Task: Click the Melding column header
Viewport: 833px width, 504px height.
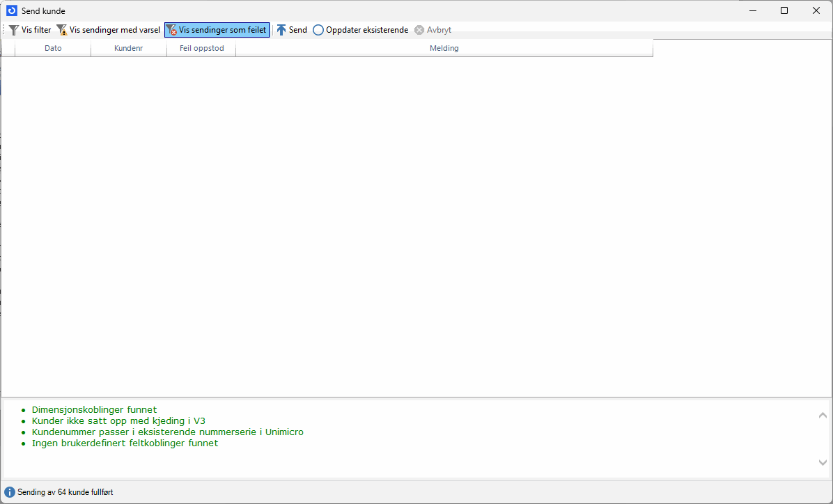Action: tap(444, 49)
